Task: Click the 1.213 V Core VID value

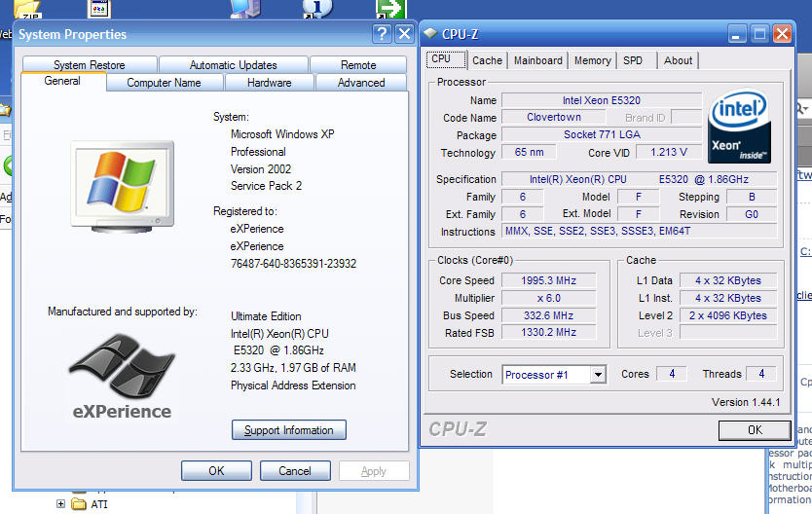Action: pyautogui.click(x=669, y=152)
